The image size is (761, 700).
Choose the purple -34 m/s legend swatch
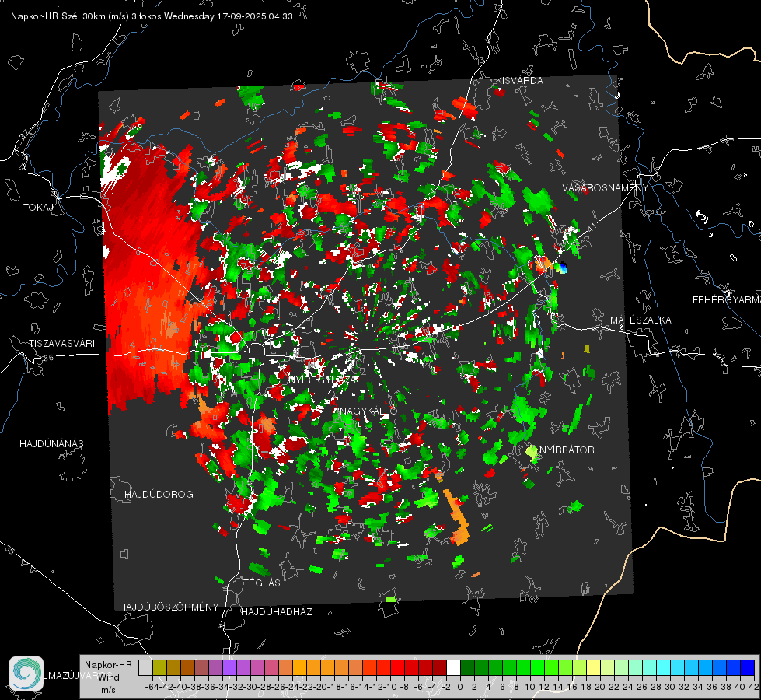pos(229,667)
